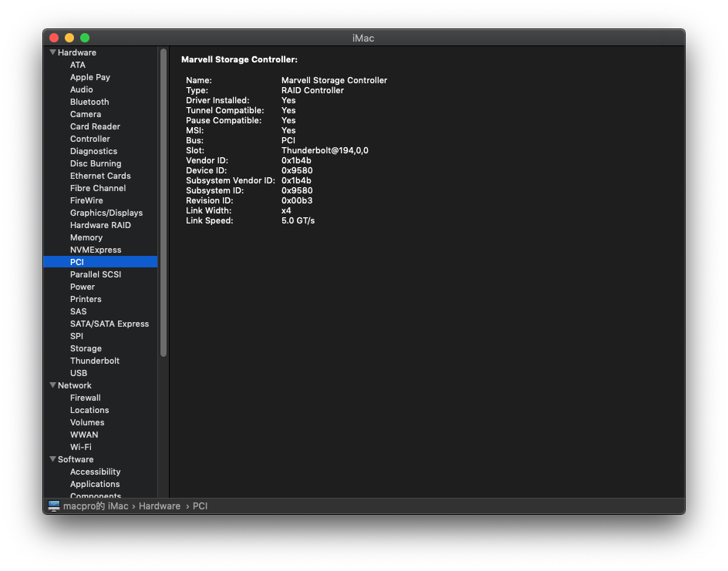The width and height of the screenshot is (728, 571).
Task: Select Bluetooth in the sidebar
Action: coord(89,102)
